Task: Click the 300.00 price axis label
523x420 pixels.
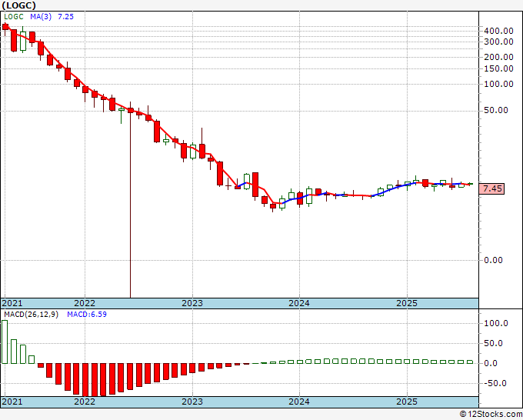Action: click(498, 42)
